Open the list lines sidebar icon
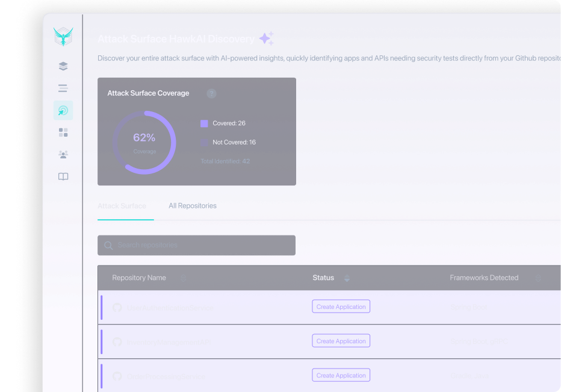Screen dimensions: 561x392 [63, 88]
